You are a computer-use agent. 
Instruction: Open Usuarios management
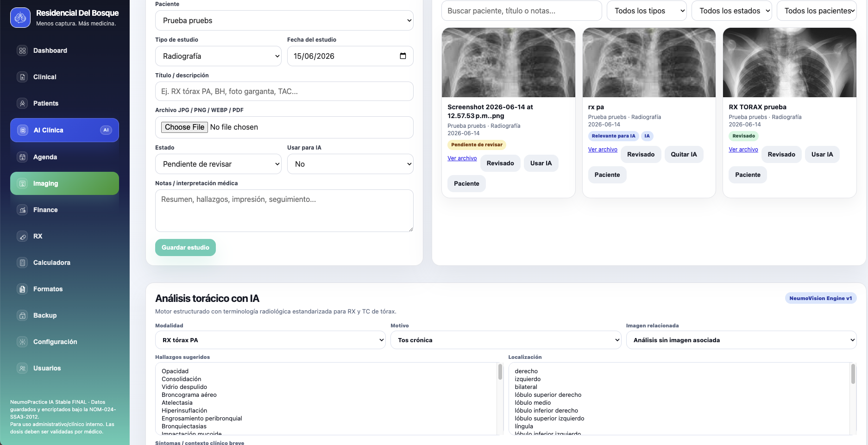point(64,368)
